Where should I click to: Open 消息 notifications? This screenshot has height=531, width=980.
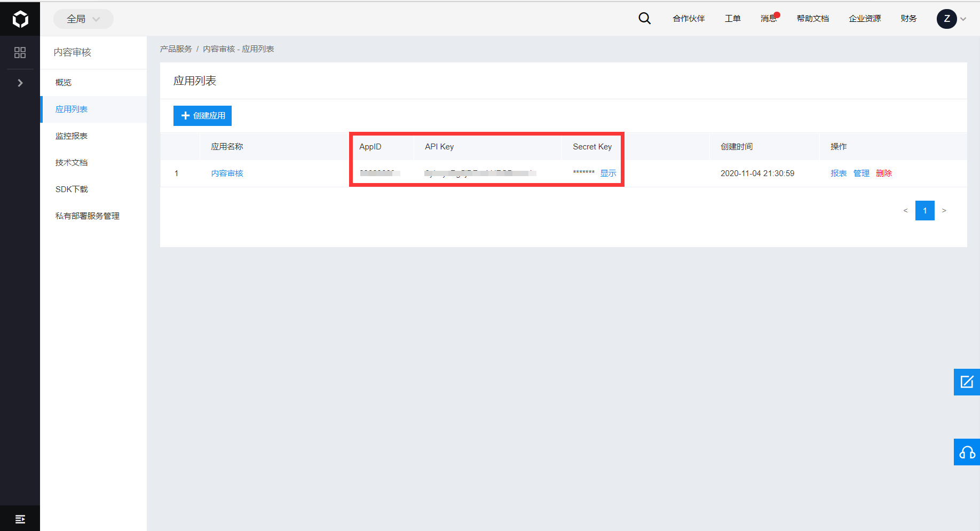coord(769,19)
